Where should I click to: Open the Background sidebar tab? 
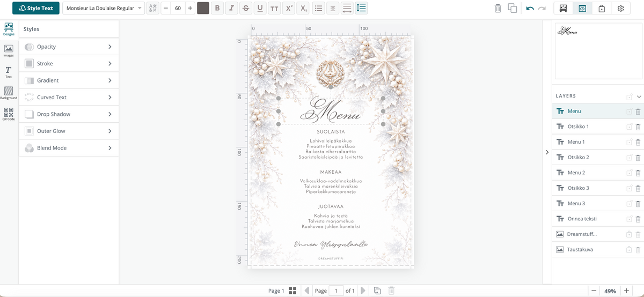[x=9, y=93]
